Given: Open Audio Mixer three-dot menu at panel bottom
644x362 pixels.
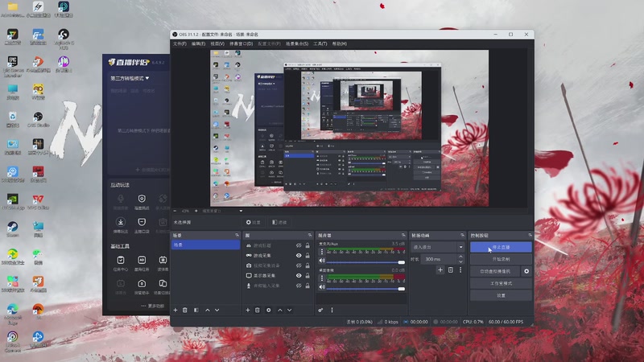Looking at the screenshot, I should pyautogui.click(x=332, y=311).
